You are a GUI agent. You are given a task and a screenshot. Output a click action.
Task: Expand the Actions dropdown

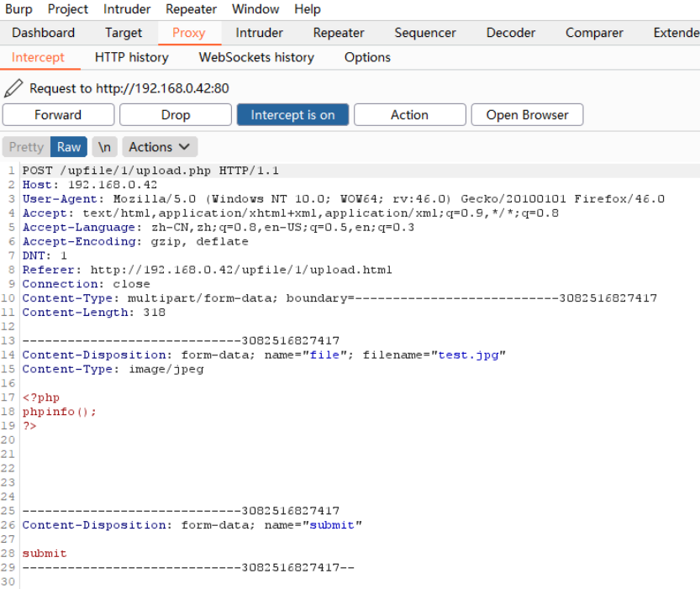(x=160, y=147)
